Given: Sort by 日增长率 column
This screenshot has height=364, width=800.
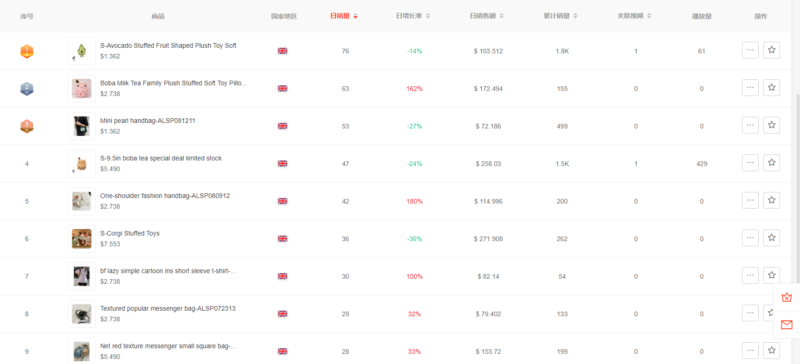Looking at the screenshot, I should tap(413, 16).
